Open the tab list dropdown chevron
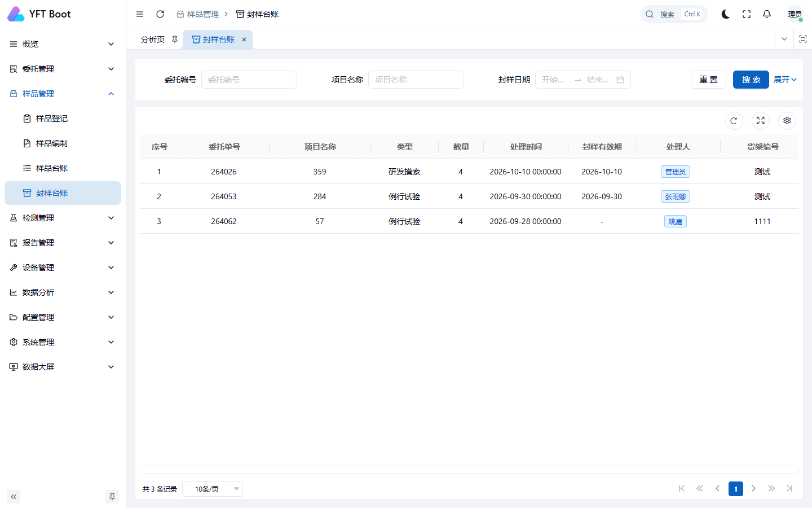The height and width of the screenshot is (508, 812). pyautogui.click(x=784, y=39)
